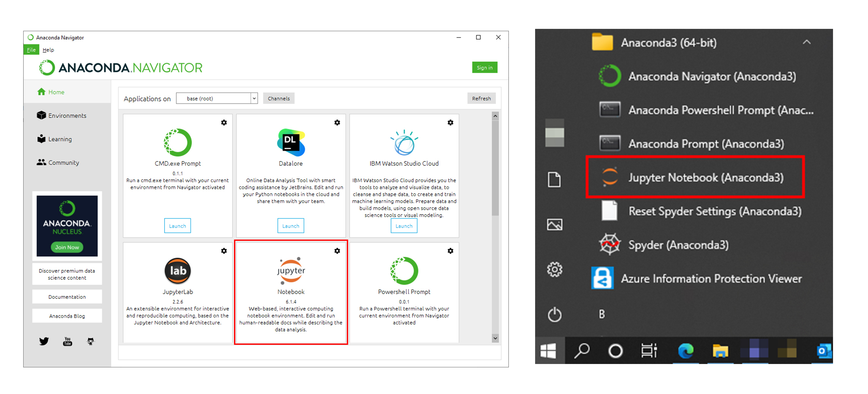868x394 pixels.
Task: Click the GitHub cat icon
Action: [90, 341]
